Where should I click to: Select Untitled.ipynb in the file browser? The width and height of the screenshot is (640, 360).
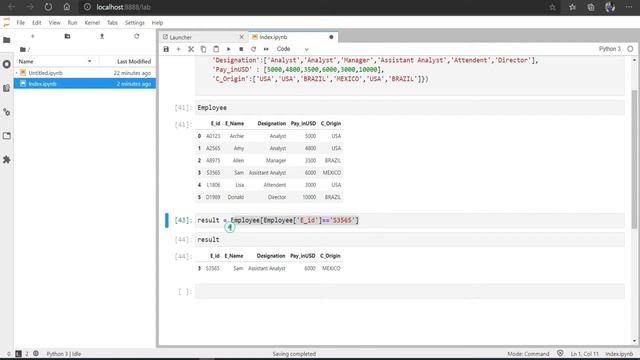coord(85,73)
